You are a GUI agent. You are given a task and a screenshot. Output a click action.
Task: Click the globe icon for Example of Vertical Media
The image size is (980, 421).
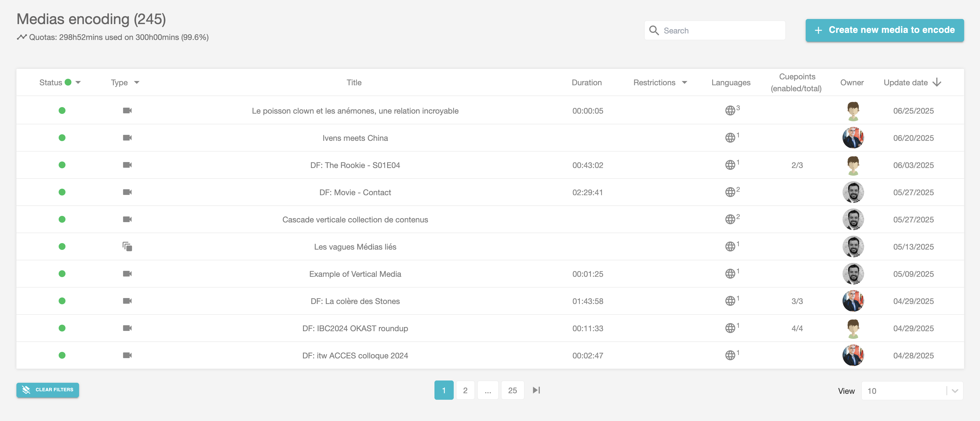click(730, 274)
